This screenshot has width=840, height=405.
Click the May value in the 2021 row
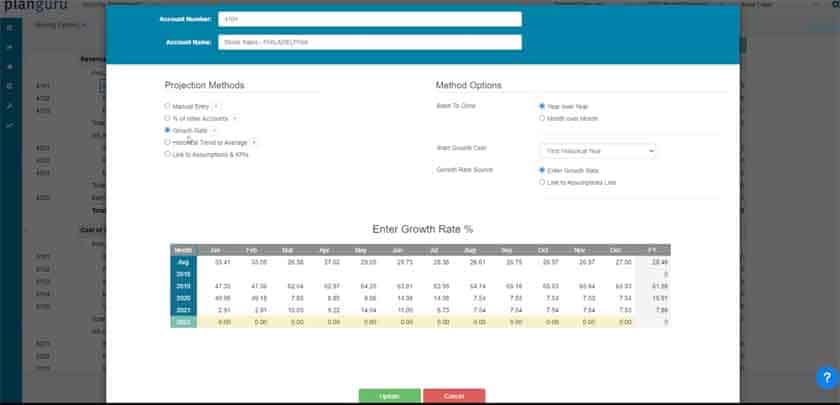tap(370, 310)
